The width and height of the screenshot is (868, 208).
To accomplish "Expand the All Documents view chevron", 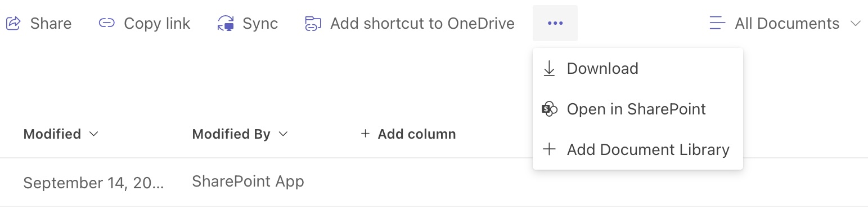I will [x=856, y=24].
